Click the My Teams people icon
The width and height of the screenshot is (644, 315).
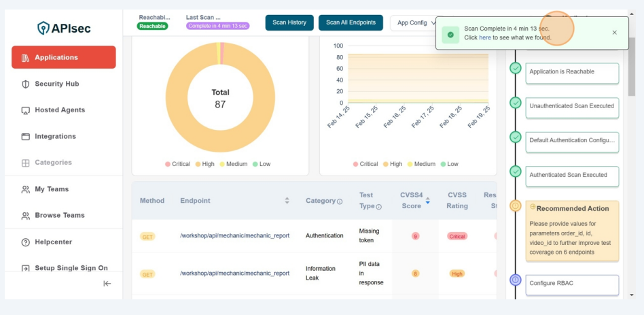click(x=26, y=190)
